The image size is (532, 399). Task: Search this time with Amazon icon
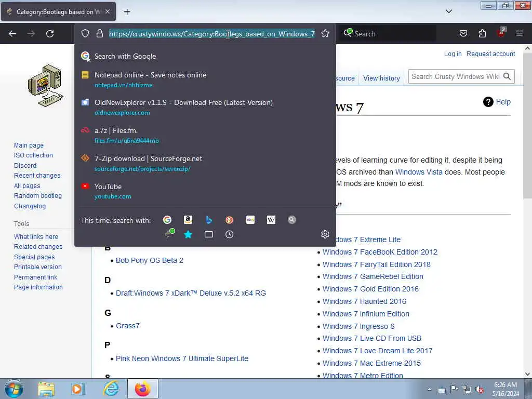[188, 220]
